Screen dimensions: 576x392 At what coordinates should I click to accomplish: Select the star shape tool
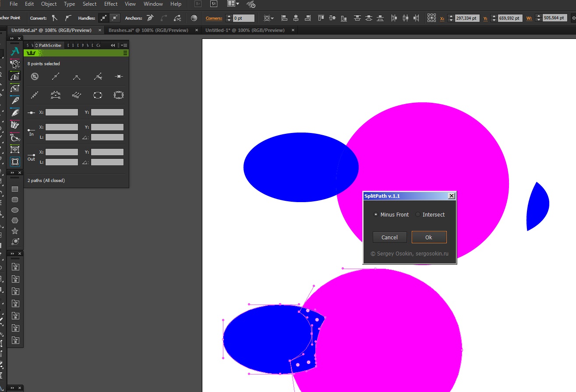[x=15, y=231]
